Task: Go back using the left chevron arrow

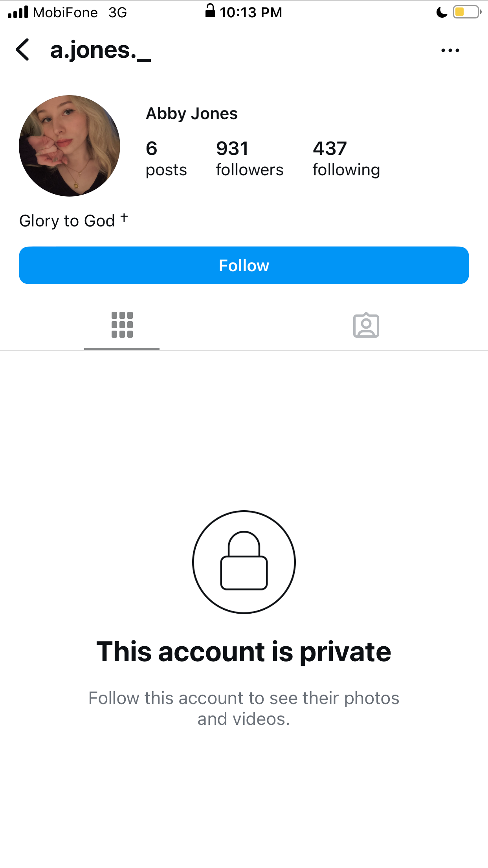Action: tap(23, 50)
